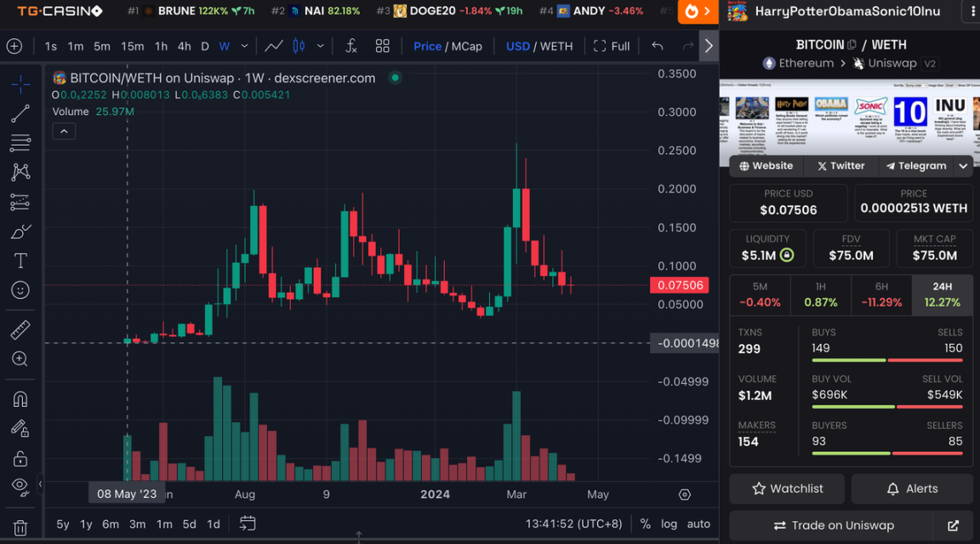This screenshot has width=980, height=544.
Task: Add token to Watchlist
Action: tap(787, 489)
